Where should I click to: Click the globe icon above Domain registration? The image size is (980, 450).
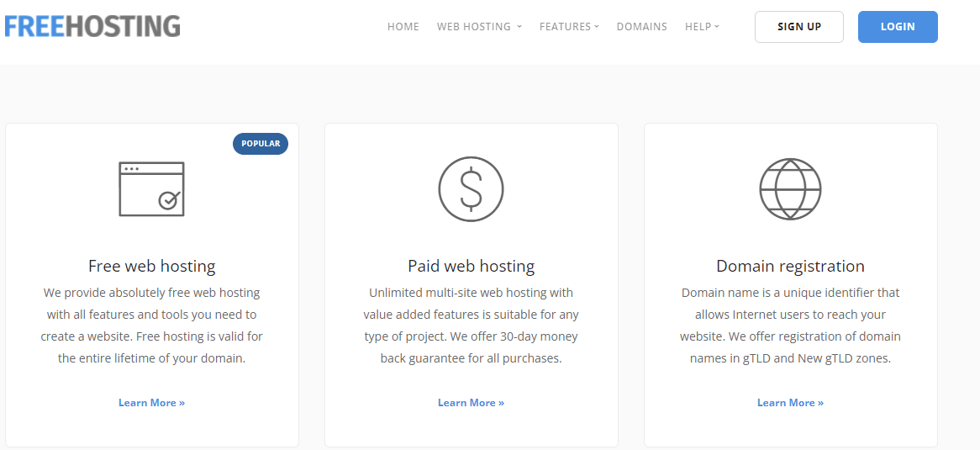pyautogui.click(x=790, y=189)
